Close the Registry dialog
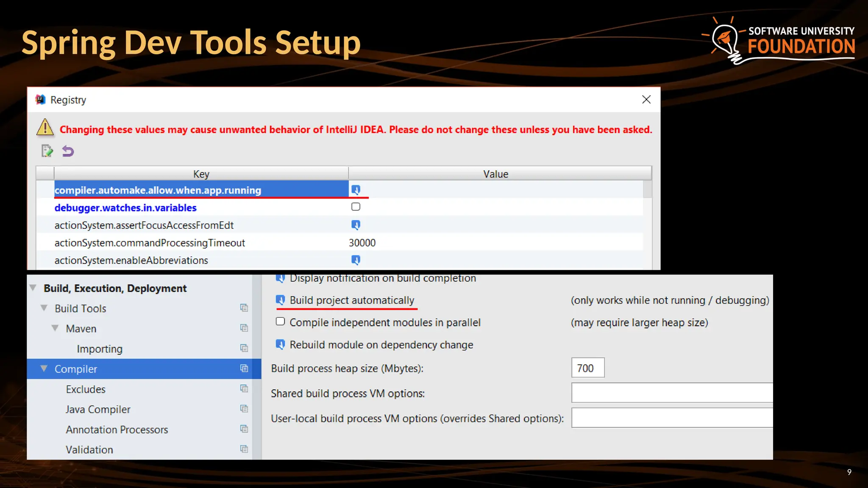This screenshot has height=488, width=868. tap(646, 100)
